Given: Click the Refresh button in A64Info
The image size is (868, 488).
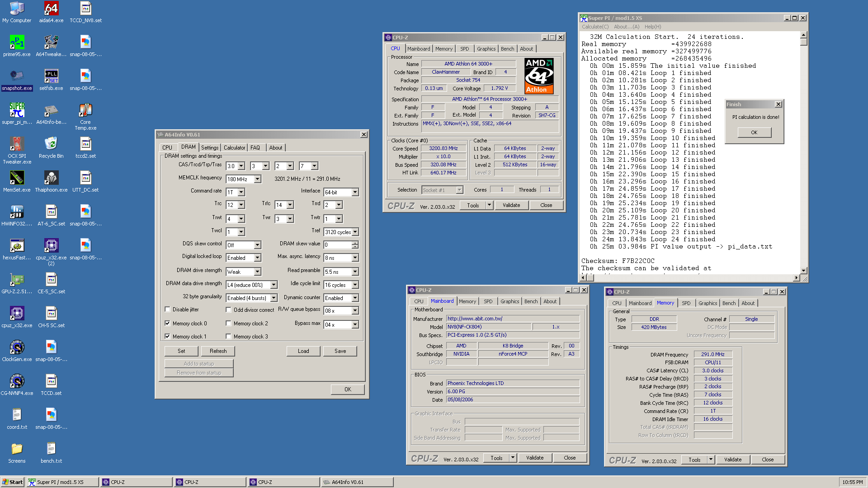Looking at the screenshot, I should point(218,351).
